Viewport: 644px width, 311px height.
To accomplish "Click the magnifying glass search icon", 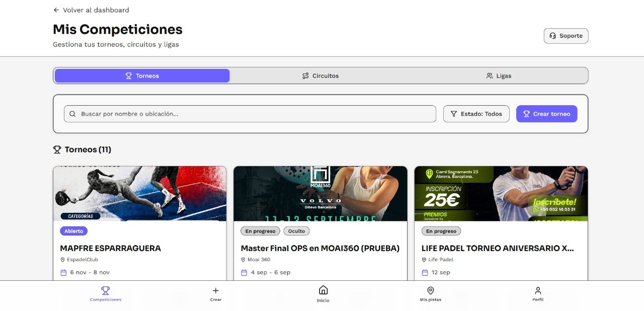I will pyautogui.click(x=72, y=114).
